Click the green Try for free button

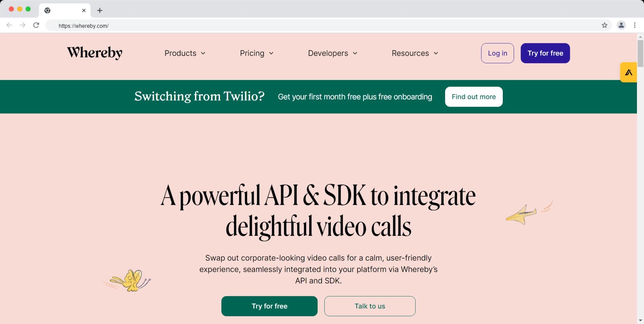tap(269, 306)
